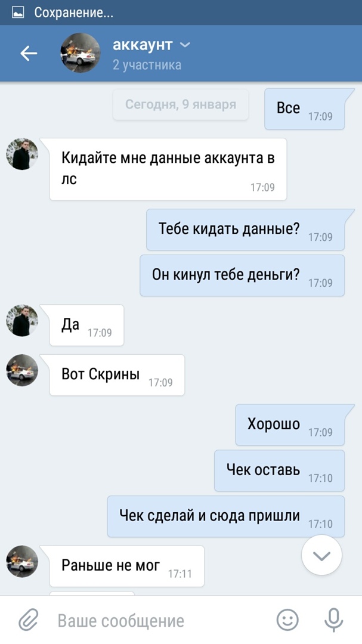Screen dimensions: 362x644
Task: Open the paperclip attachment menu
Action: tap(28, 620)
